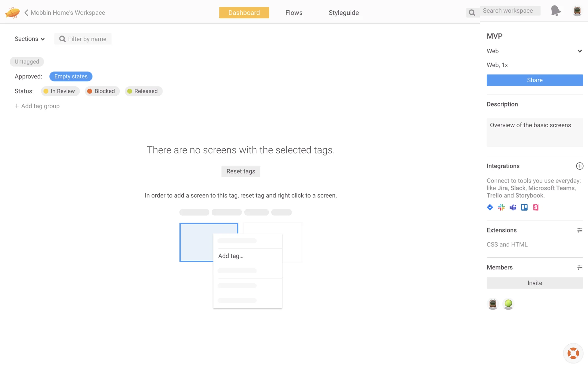Click the Reset tags button
Screen dimensions: 588x368
pos(241,171)
